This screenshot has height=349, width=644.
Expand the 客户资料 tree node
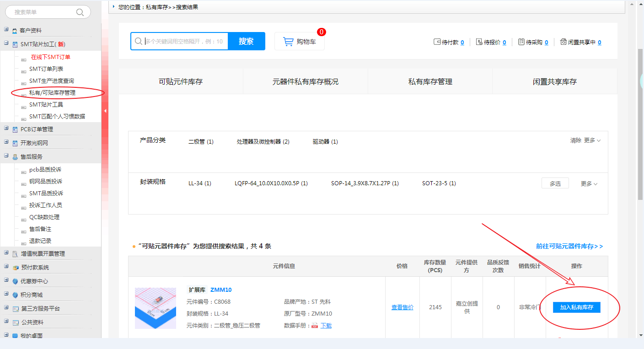click(6, 30)
